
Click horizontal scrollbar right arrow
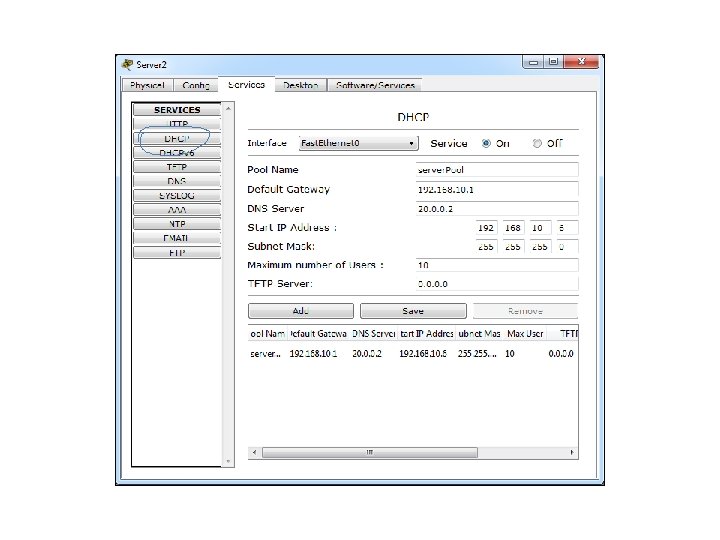pyautogui.click(x=572, y=453)
